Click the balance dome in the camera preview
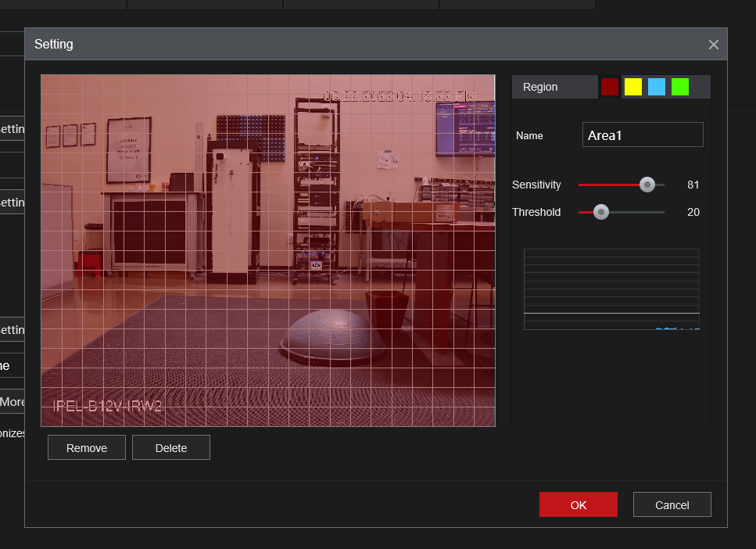756x549 pixels. pyautogui.click(x=334, y=335)
